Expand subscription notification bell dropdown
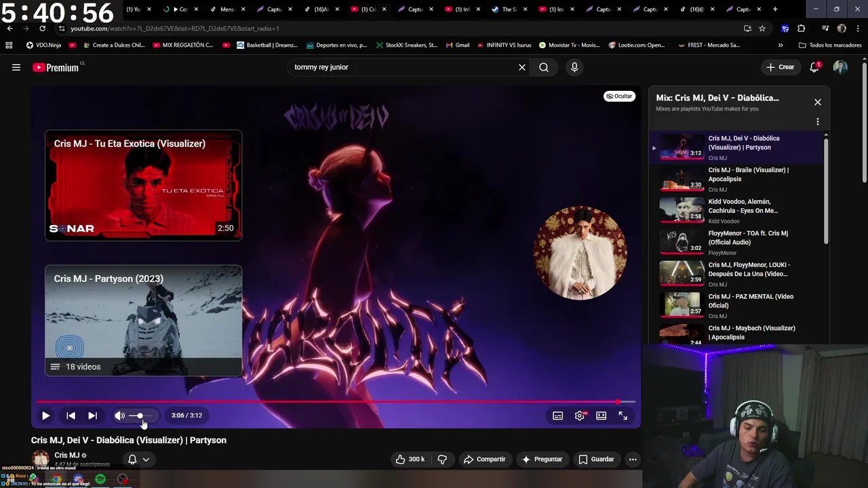This screenshot has width=868, height=488. (138, 459)
